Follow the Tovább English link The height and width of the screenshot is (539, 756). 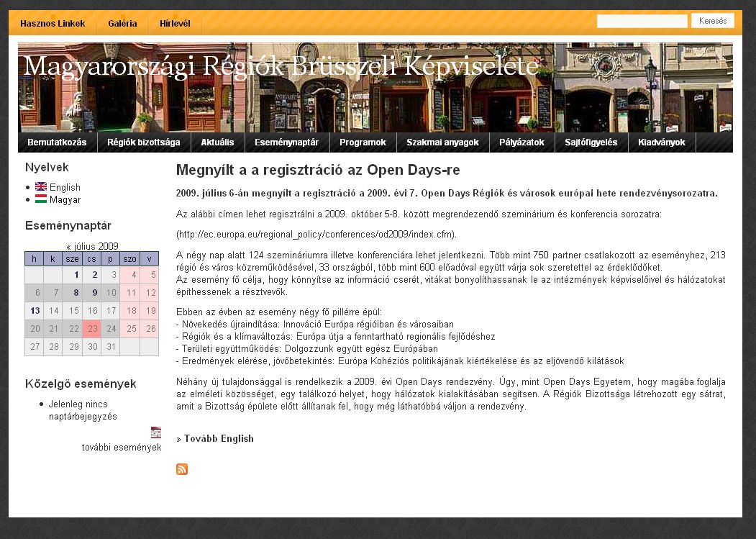pos(219,439)
